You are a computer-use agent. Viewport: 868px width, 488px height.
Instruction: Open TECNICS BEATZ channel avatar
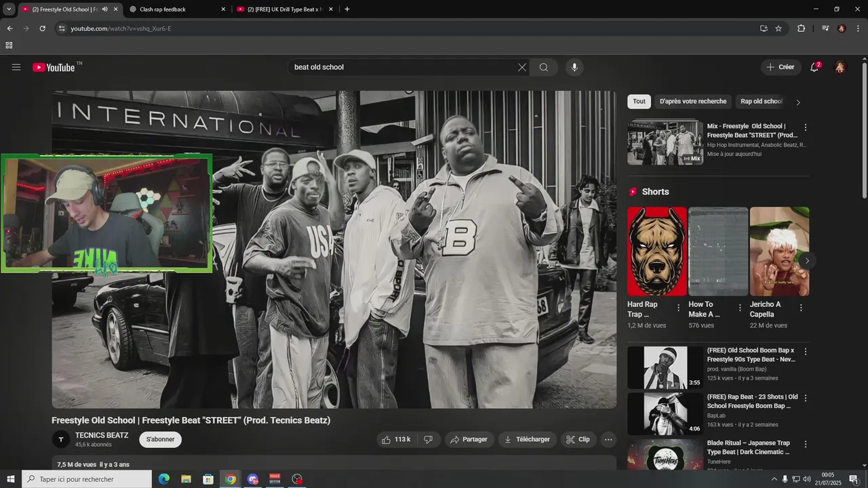pos(61,439)
